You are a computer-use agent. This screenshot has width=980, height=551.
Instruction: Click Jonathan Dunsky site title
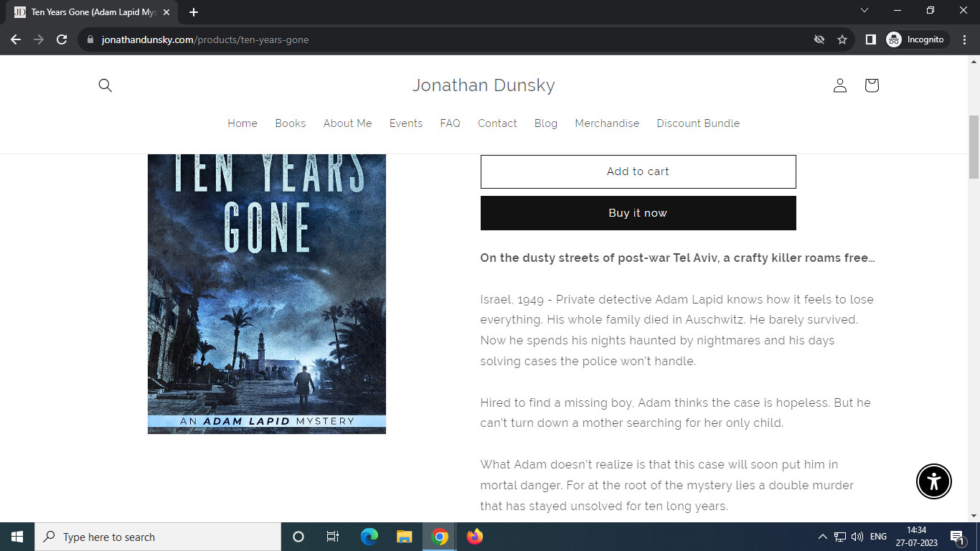pyautogui.click(x=484, y=85)
